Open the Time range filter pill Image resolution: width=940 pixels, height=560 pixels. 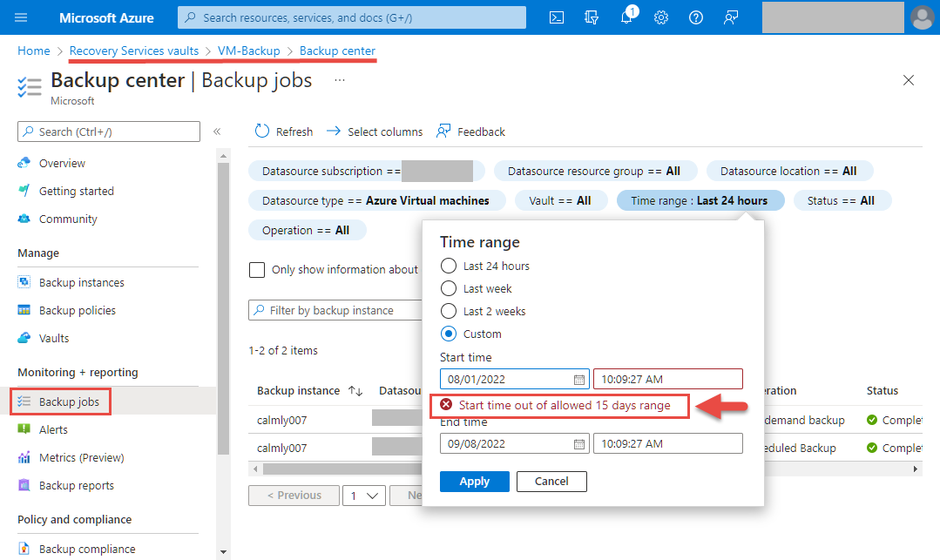coord(700,201)
